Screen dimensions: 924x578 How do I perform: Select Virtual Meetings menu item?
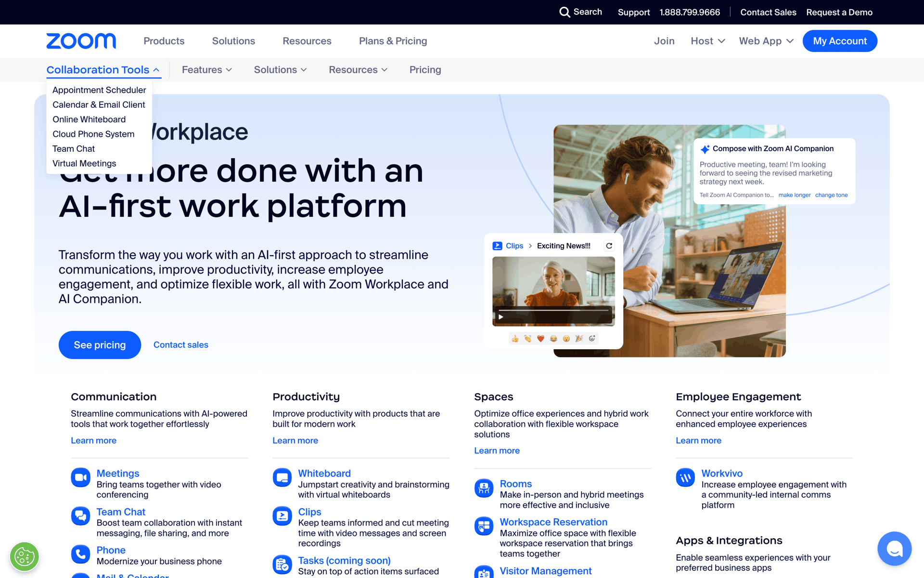click(x=84, y=163)
